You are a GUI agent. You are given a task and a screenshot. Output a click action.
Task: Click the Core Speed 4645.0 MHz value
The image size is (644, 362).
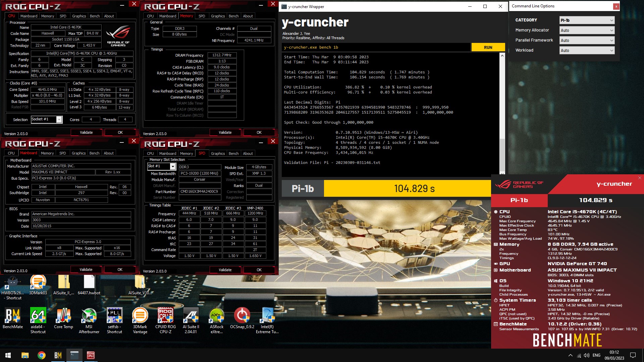[47, 89]
